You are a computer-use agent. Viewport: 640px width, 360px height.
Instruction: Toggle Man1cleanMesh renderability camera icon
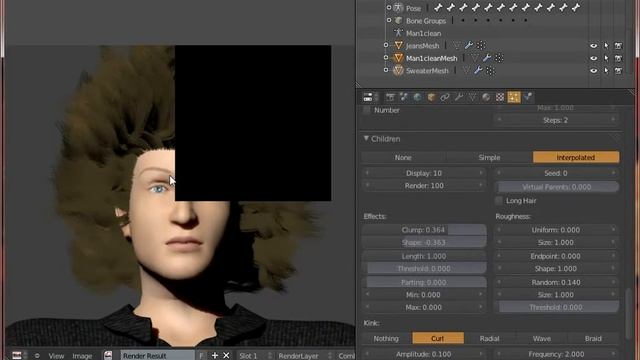click(618, 58)
